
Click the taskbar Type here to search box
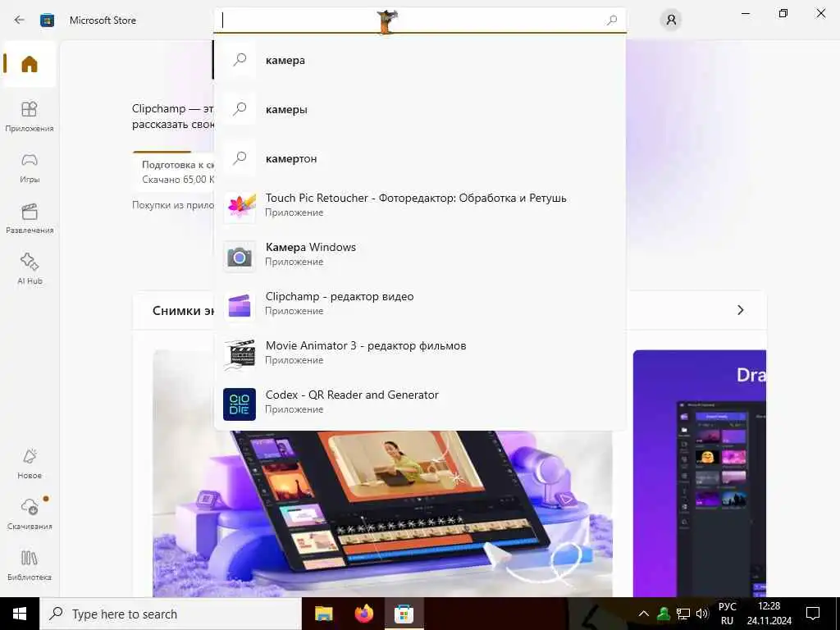pyautogui.click(x=171, y=614)
